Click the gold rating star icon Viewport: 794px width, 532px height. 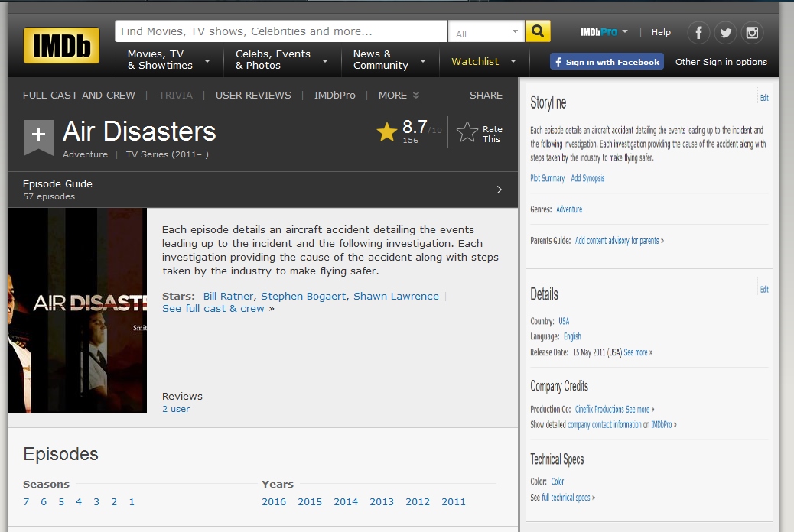point(387,132)
